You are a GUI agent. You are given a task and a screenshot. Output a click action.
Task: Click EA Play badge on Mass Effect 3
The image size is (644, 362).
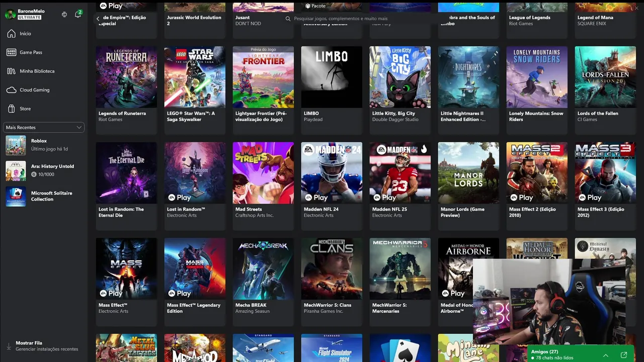[589, 198]
